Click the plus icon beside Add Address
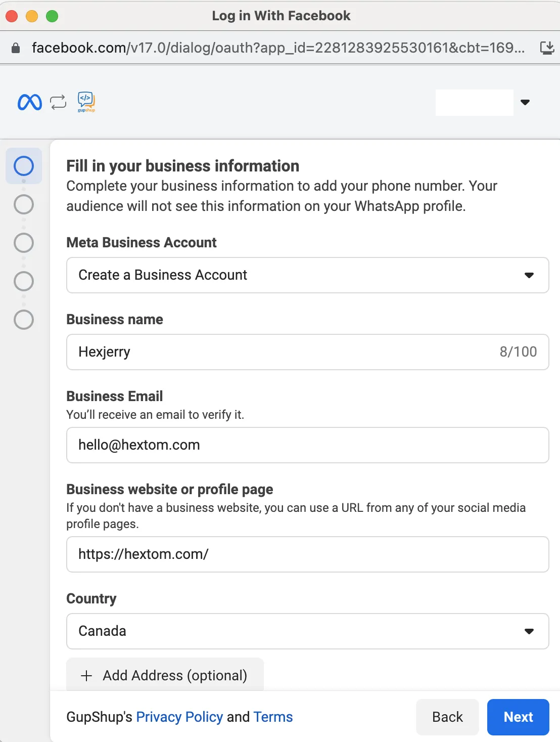This screenshot has width=560, height=742. (86, 676)
